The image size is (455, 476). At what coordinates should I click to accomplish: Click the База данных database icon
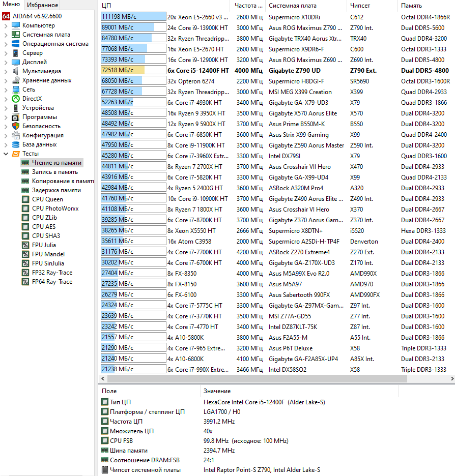click(16, 144)
